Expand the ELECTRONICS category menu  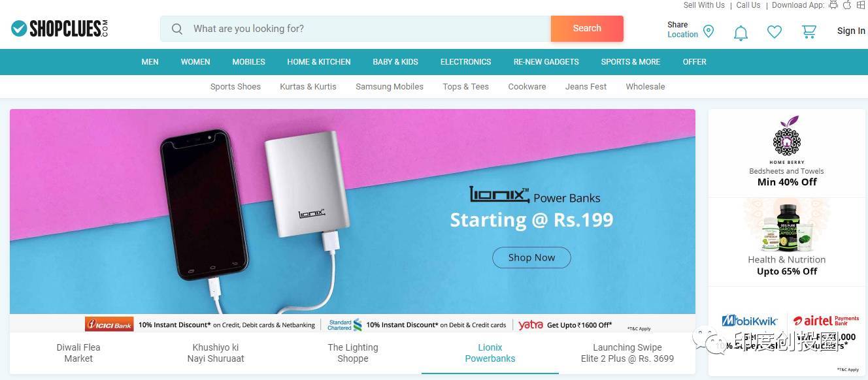click(465, 62)
